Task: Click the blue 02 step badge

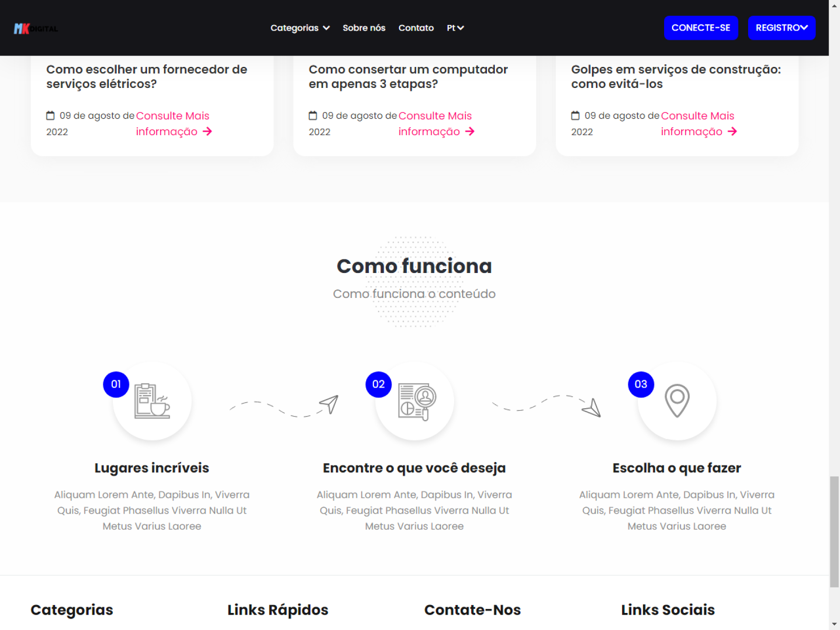Action: point(378,384)
